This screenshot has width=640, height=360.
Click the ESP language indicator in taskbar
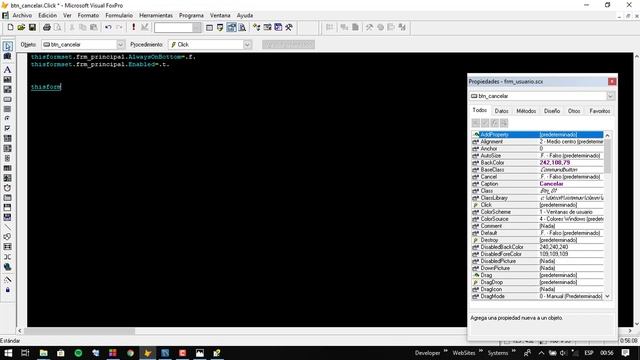(x=589, y=353)
